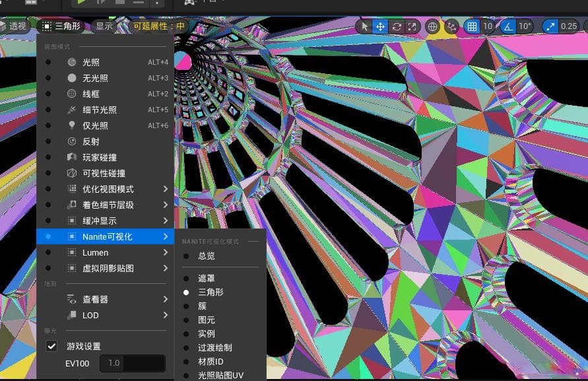Choose the 可视性碰撞 visibility collision icon
588x381 pixels.
click(x=72, y=173)
